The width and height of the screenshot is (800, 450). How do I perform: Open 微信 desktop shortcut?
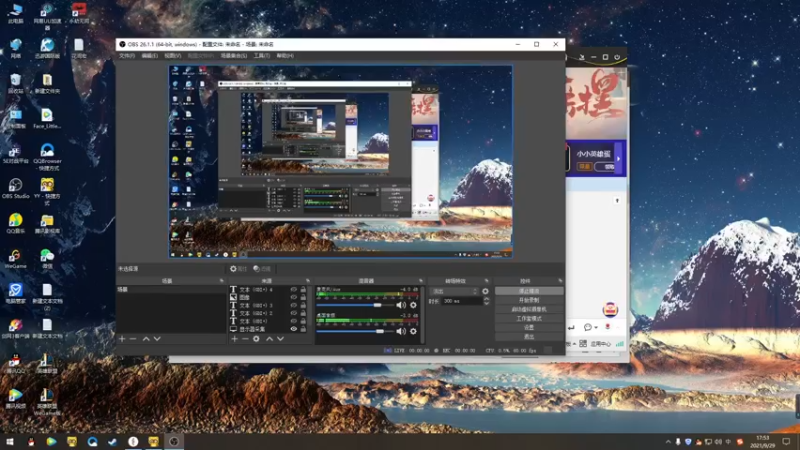tap(47, 259)
